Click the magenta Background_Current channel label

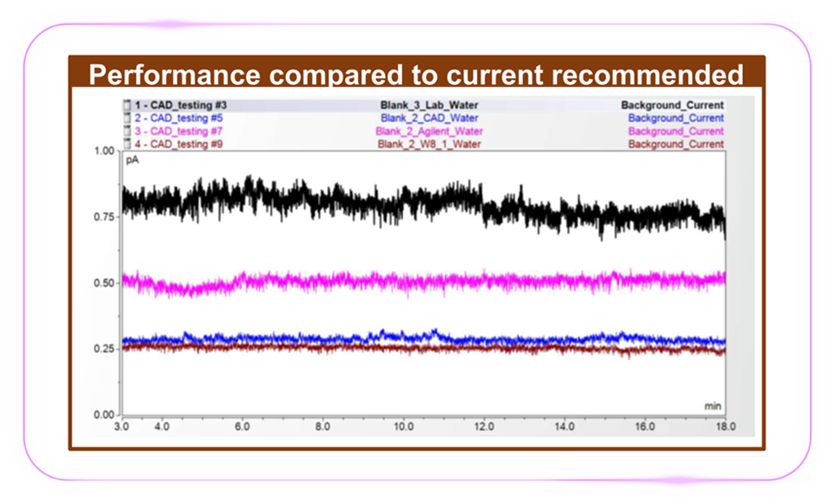[675, 131]
